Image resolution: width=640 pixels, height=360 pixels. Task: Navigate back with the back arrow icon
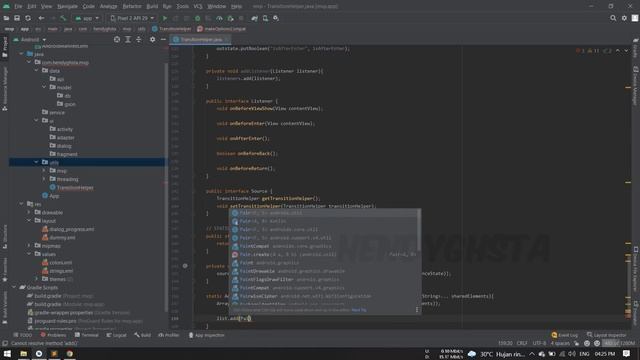[41, 18]
